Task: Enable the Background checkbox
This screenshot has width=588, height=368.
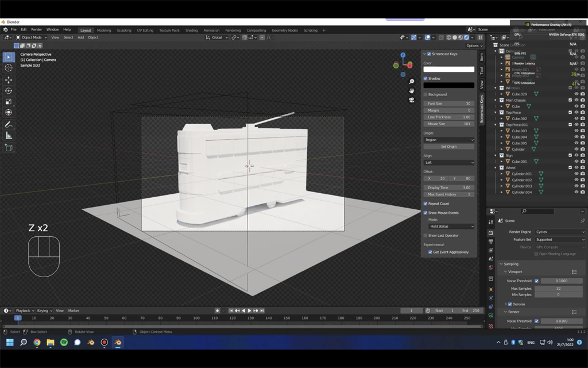Action: (425, 95)
